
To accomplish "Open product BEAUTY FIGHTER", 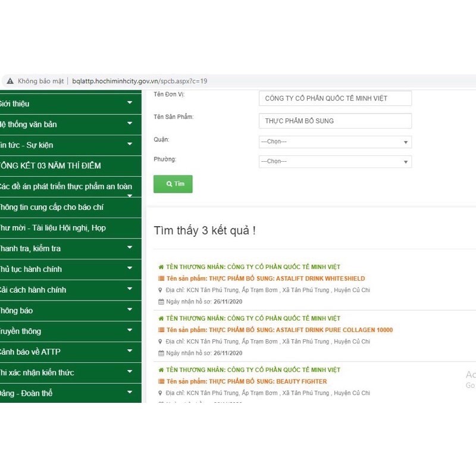I will pos(247,381).
